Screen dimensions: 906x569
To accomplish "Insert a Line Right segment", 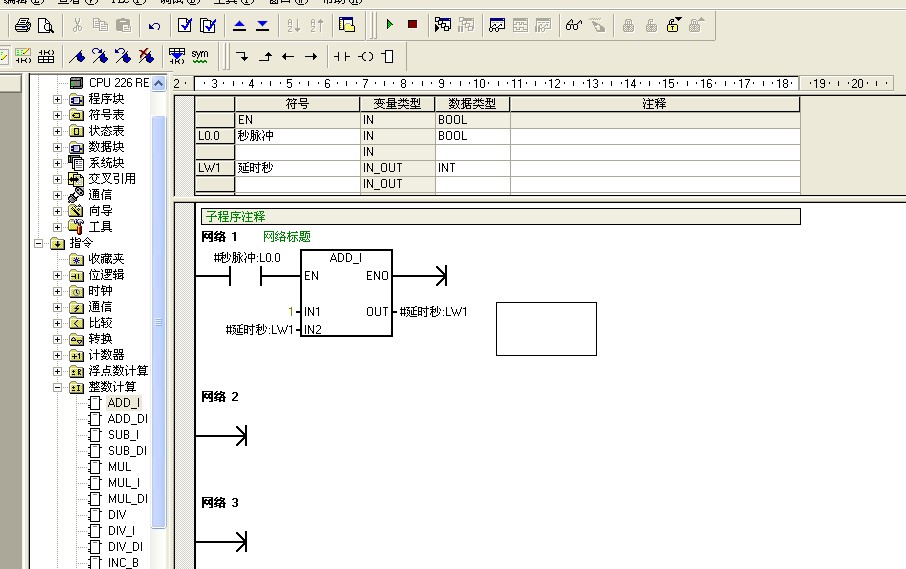I will tap(311, 57).
